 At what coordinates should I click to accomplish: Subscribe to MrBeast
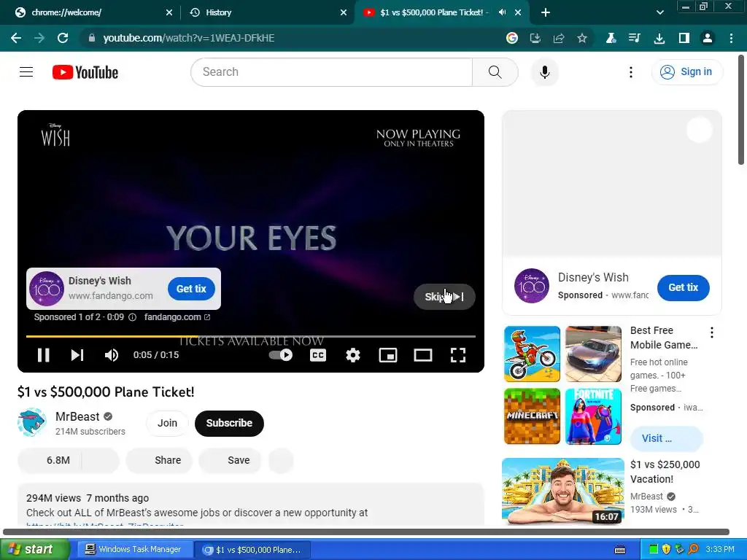(229, 423)
